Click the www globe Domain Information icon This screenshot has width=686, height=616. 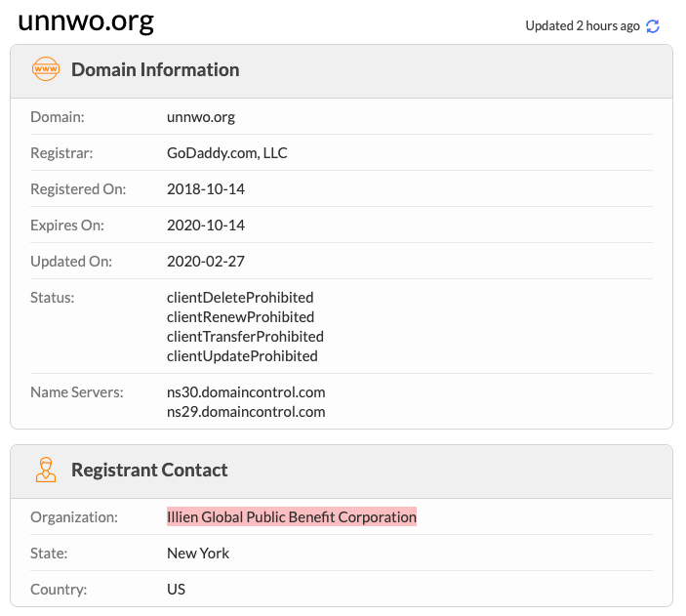pyautogui.click(x=46, y=69)
